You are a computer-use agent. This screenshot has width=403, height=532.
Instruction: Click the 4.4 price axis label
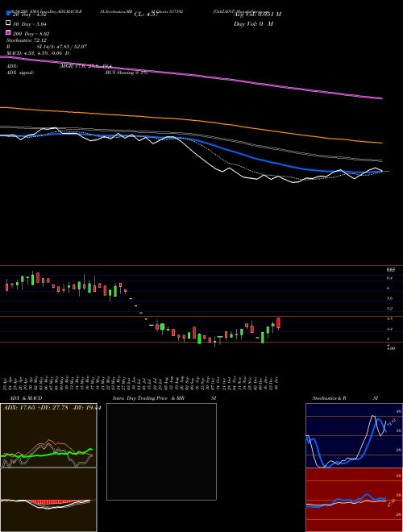[x=390, y=329]
